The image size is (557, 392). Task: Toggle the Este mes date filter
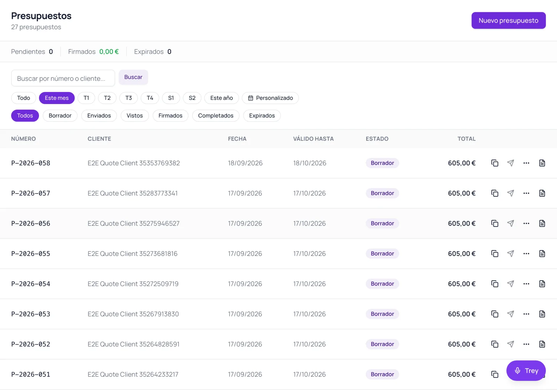coord(57,98)
